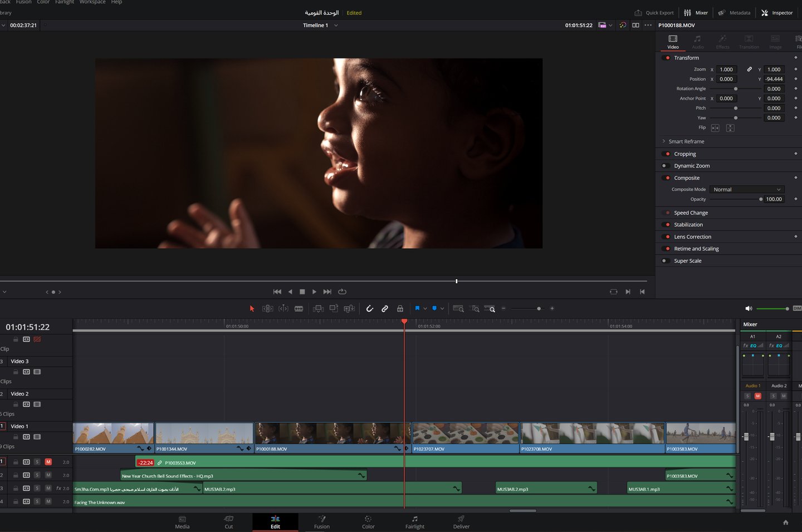Click Full Extent Zoom icon

[x=458, y=308]
